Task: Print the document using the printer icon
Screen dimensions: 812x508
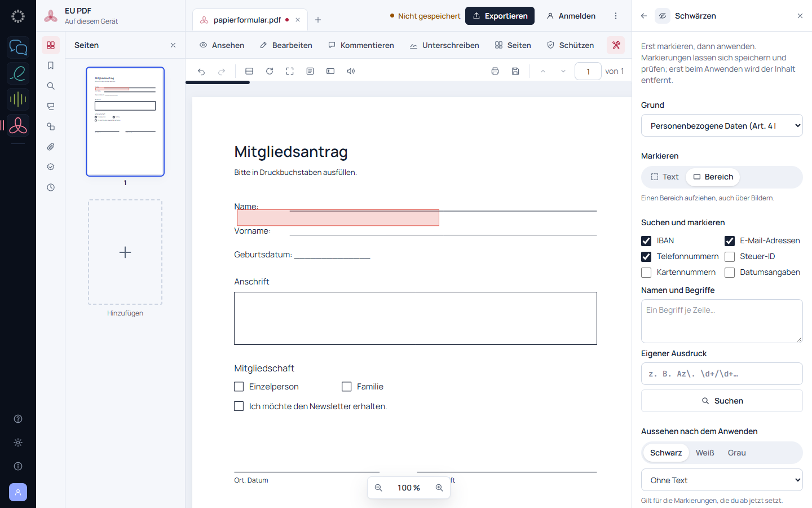Action: click(x=495, y=71)
